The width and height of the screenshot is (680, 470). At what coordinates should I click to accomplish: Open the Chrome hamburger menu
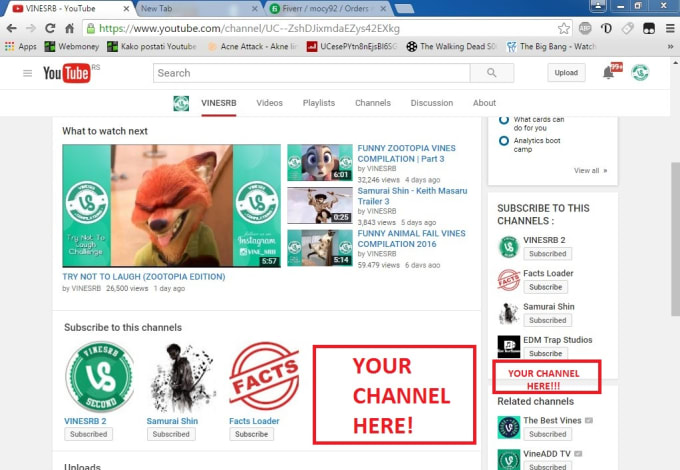pyautogui.click(x=670, y=29)
